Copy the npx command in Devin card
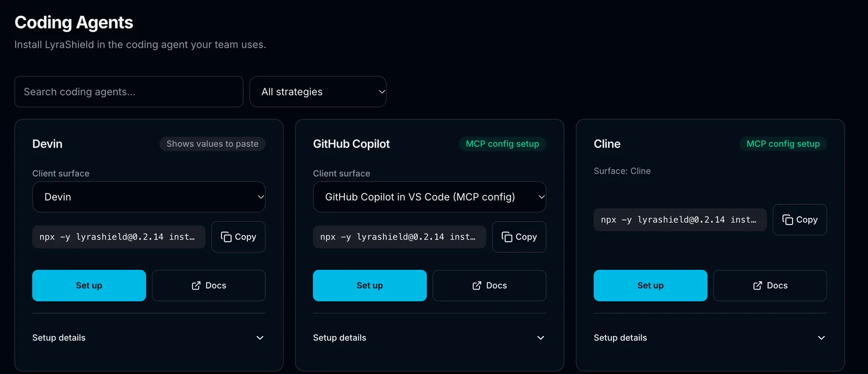The image size is (868, 374). [238, 237]
